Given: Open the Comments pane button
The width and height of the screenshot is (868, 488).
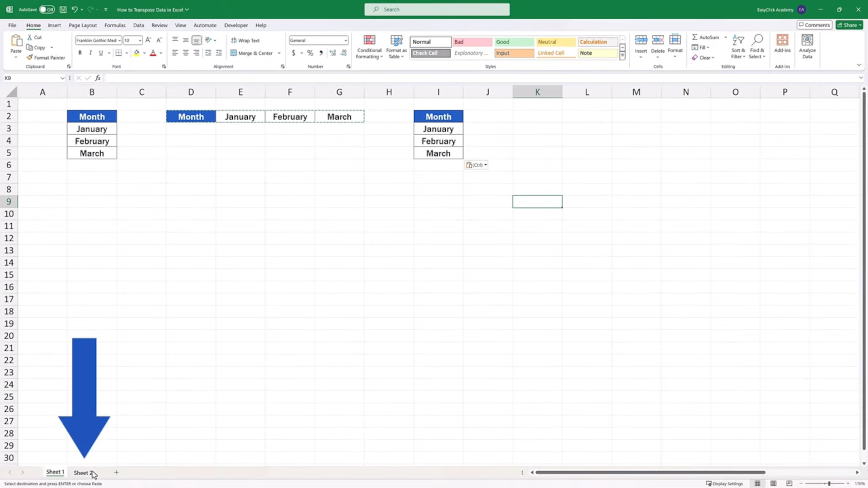Looking at the screenshot, I should [814, 25].
